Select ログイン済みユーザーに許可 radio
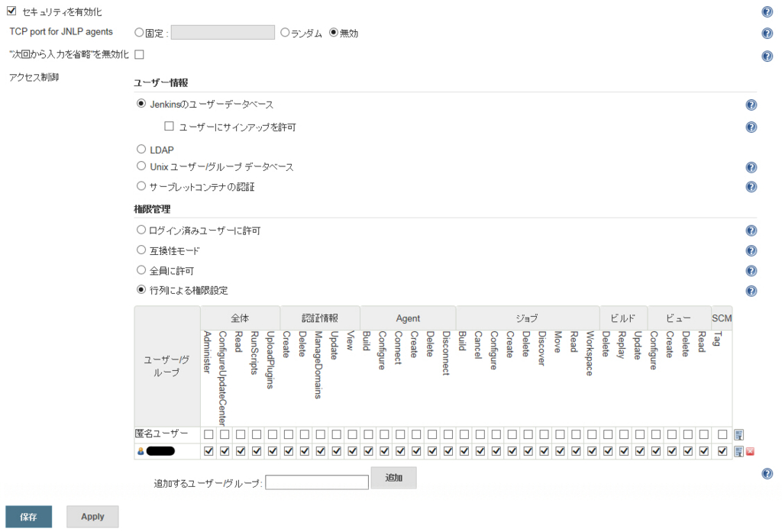 click(x=141, y=230)
